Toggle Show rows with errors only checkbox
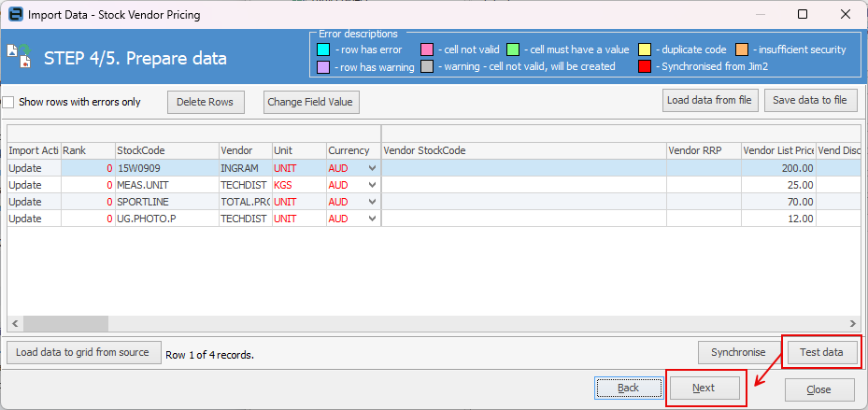The height and width of the screenshot is (410, 868). pos(8,102)
